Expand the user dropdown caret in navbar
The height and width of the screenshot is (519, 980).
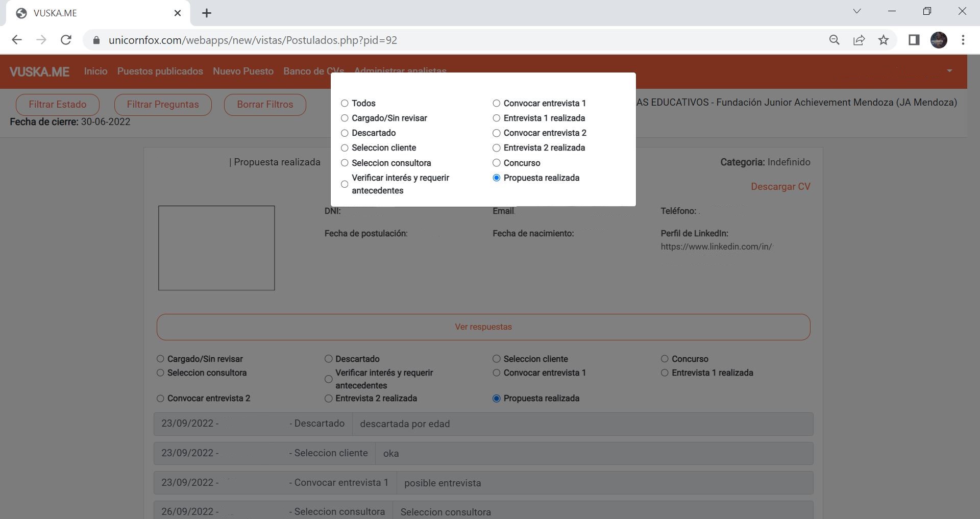click(x=949, y=71)
